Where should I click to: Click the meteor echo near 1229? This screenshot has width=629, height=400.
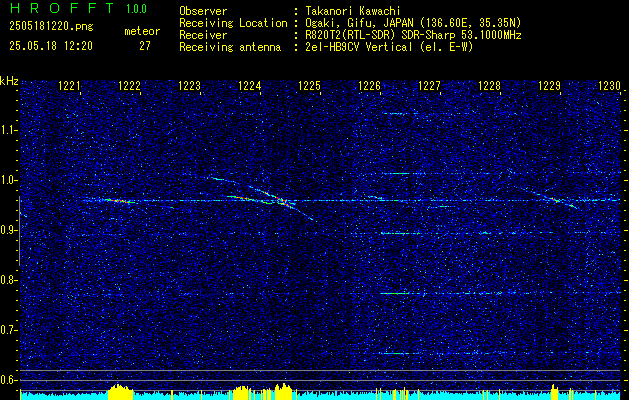[x=556, y=199]
